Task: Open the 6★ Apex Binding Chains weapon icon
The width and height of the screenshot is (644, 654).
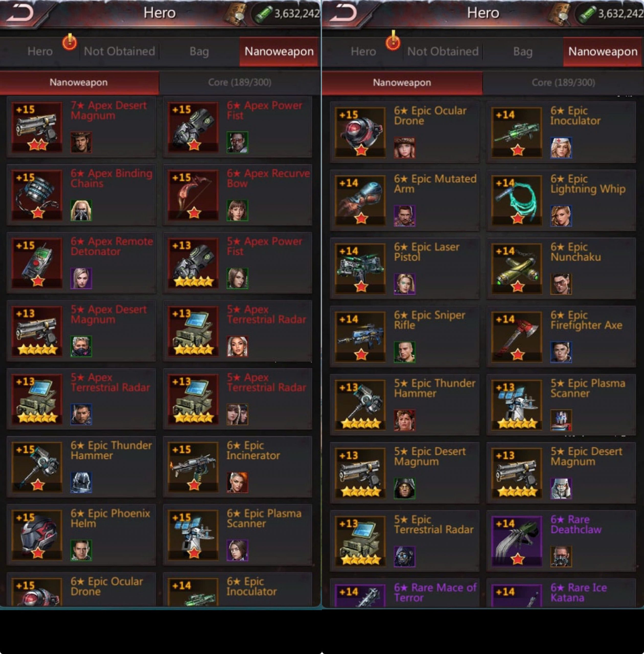Action: pos(37,195)
